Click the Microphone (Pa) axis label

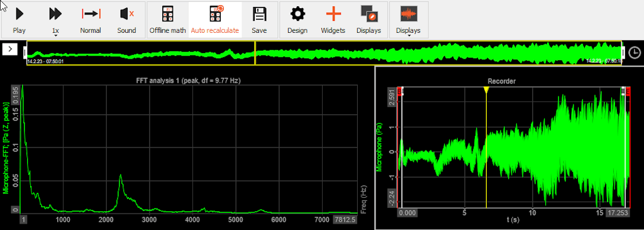coord(379,147)
